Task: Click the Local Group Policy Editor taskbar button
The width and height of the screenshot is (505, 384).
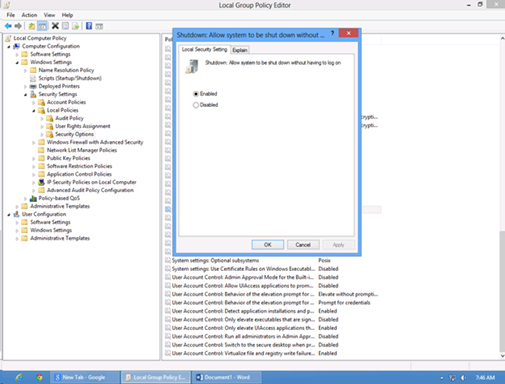Action: pos(156,377)
